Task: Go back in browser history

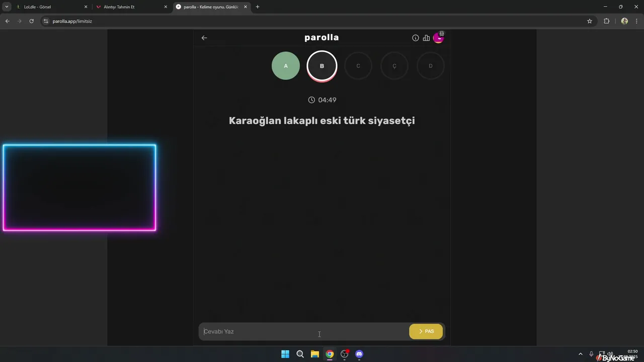Action: 7,21
